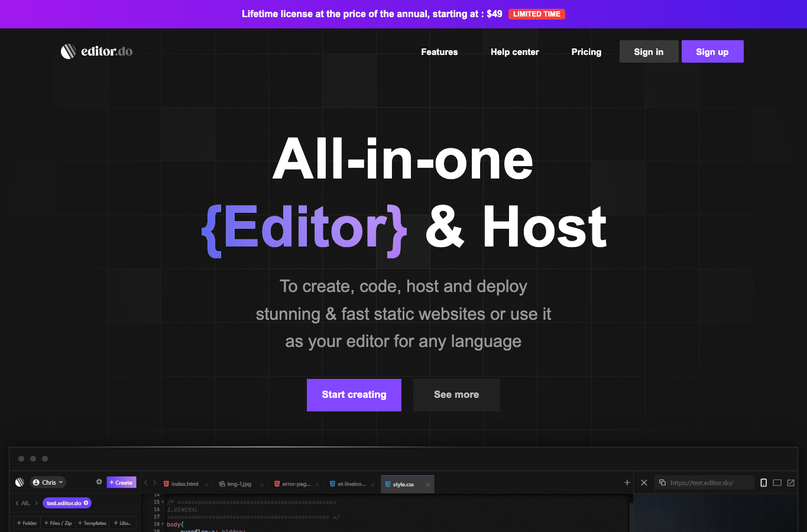Screen dimensions: 807x532
Task: Click the + Create button in editor
Action: coord(121,482)
